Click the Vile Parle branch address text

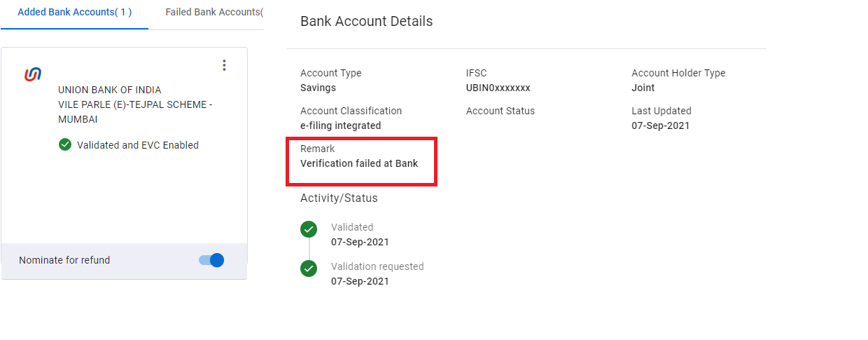pyautogui.click(x=135, y=111)
